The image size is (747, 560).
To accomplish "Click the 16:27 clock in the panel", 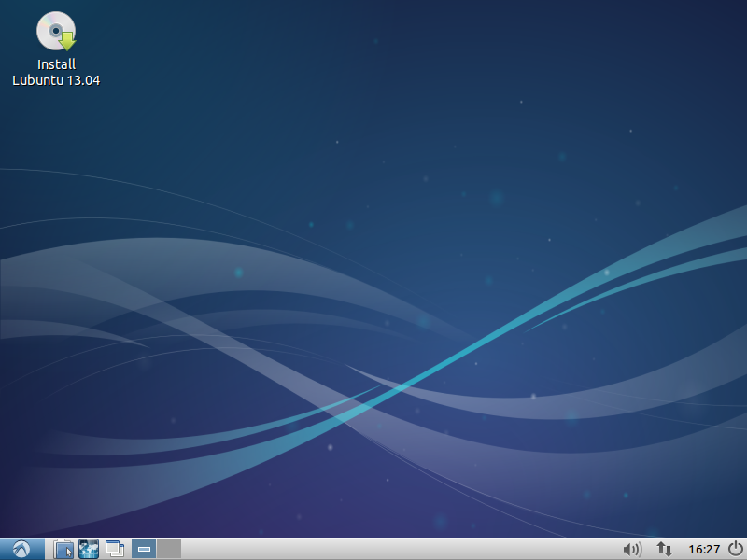I will coord(703,550).
